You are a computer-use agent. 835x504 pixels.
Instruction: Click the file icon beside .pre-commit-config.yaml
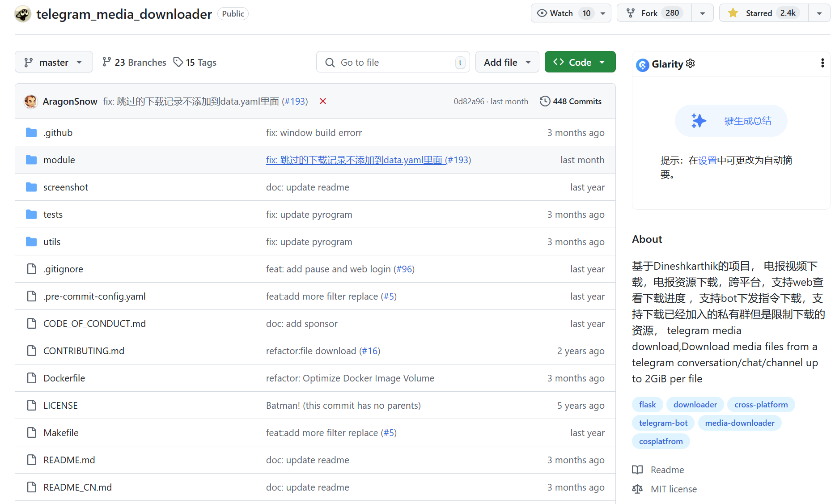point(31,296)
